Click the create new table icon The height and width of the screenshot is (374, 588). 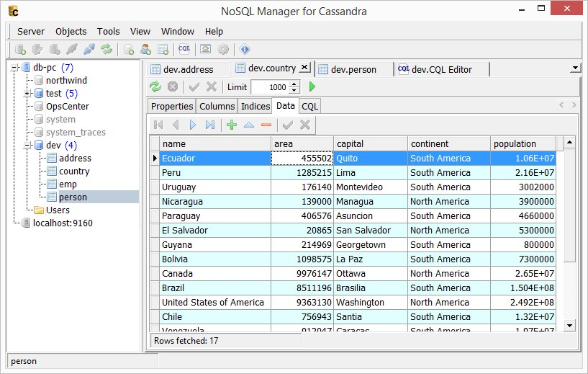163,49
